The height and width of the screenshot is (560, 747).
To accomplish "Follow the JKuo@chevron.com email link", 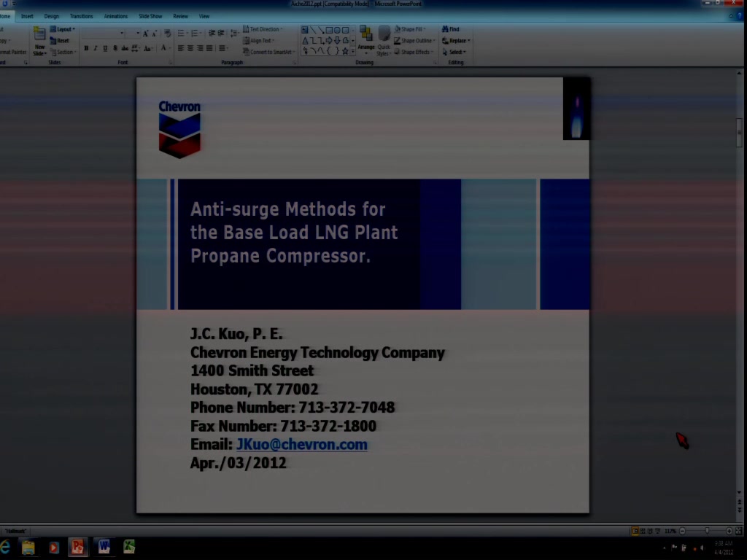I will coord(302,444).
